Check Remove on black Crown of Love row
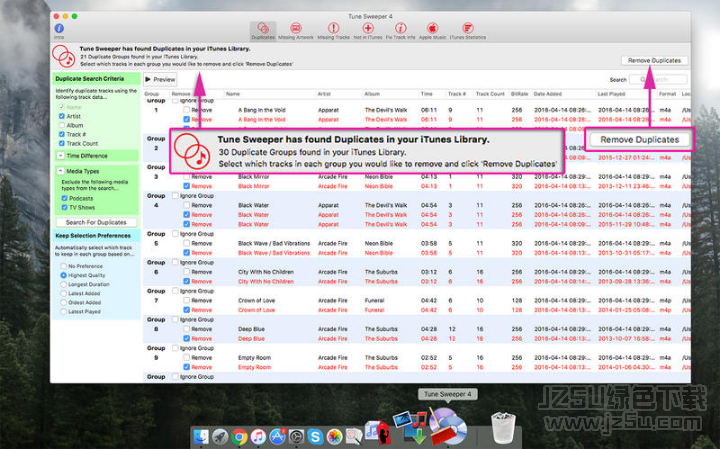Screen dimensions: 720x449 coord(186,300)
